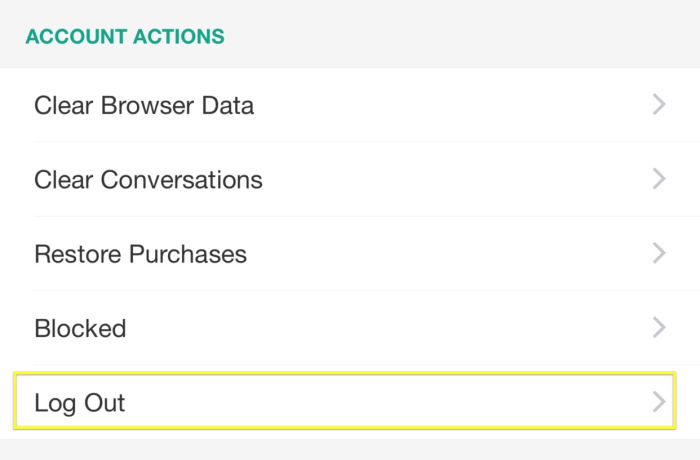Click the "Restore Purchases" text label
Viewport: 700px width, 460px height.
(x=140, y=254)
